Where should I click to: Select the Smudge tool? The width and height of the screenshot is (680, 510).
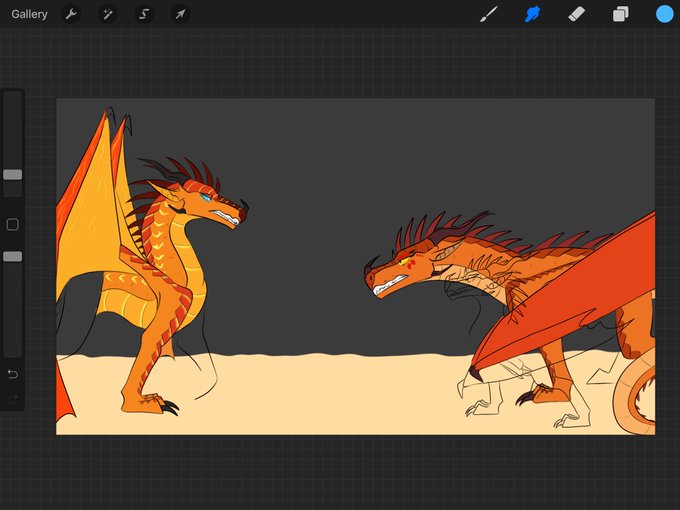tap(533, 14)
